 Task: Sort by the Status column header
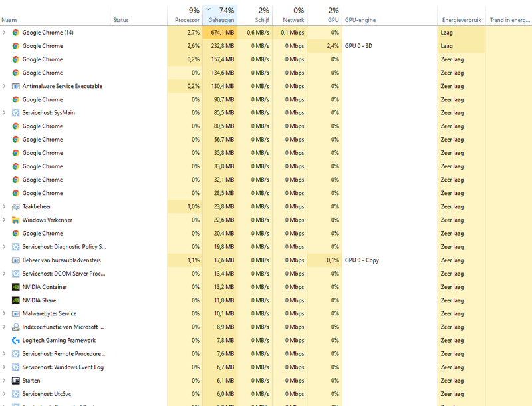[139, 15]
